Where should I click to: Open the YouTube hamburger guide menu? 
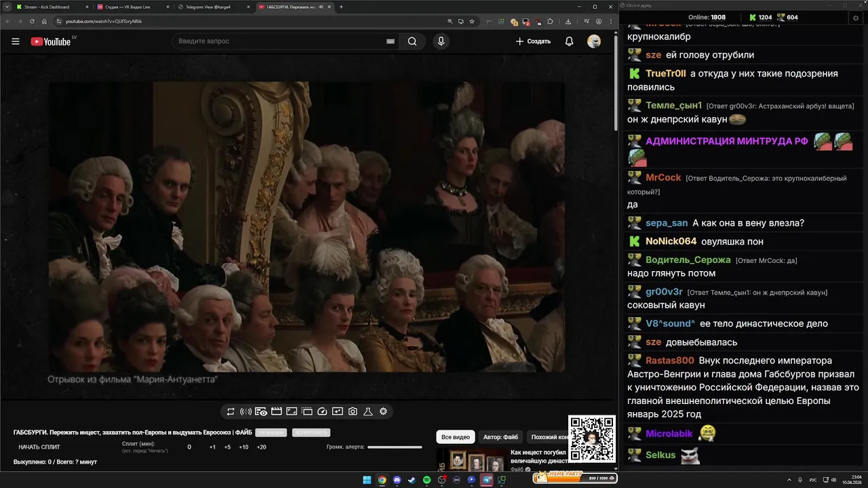click(16, 41)
